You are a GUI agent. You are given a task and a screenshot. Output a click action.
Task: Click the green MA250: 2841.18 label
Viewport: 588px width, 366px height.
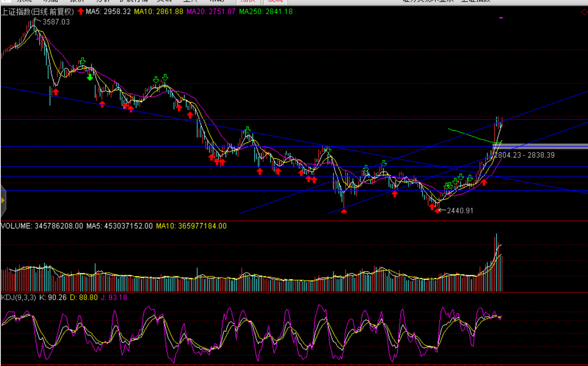(265, 12)
